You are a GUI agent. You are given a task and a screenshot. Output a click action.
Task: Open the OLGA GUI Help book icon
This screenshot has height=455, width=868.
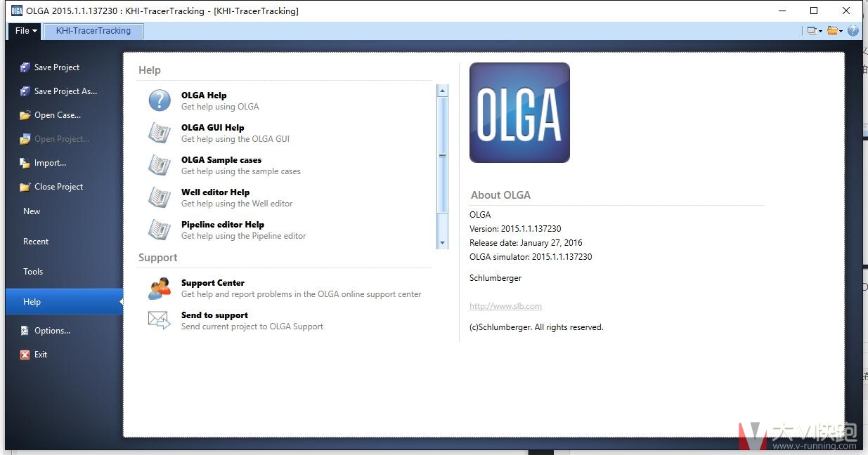point(160,133)
